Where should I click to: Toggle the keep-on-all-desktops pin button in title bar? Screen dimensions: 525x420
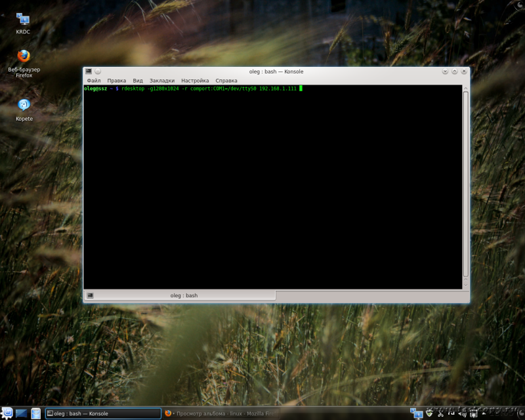98,71
